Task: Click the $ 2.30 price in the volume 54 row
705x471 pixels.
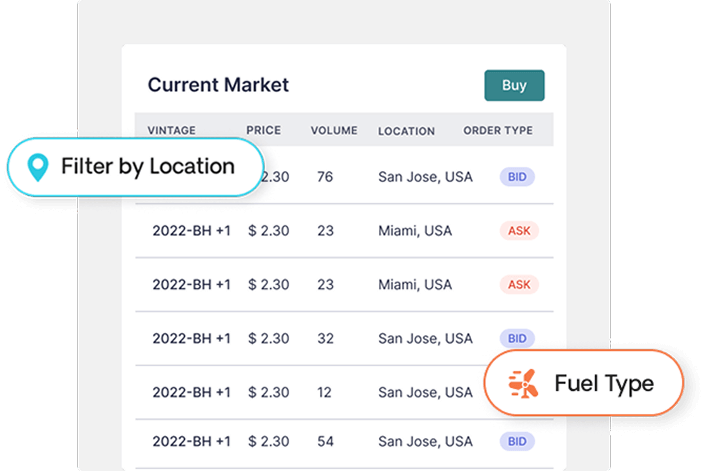Action: pyautogui.click(x=267, y=441)
